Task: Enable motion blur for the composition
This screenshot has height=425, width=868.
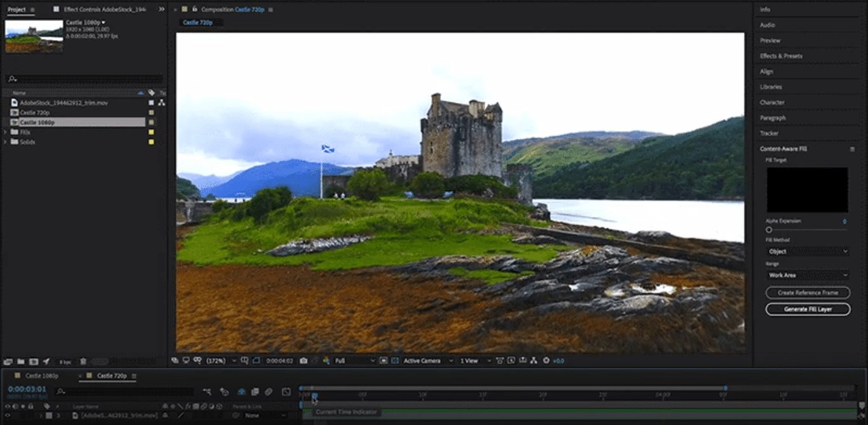Action: click(270, 391)
